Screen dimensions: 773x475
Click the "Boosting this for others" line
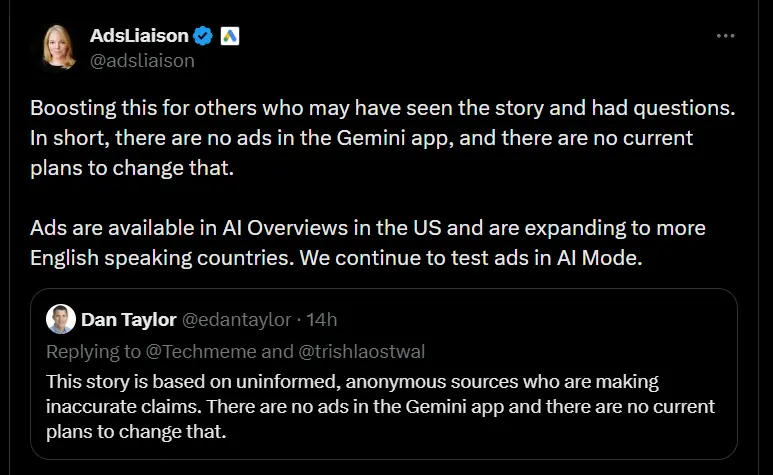[200, 108]
